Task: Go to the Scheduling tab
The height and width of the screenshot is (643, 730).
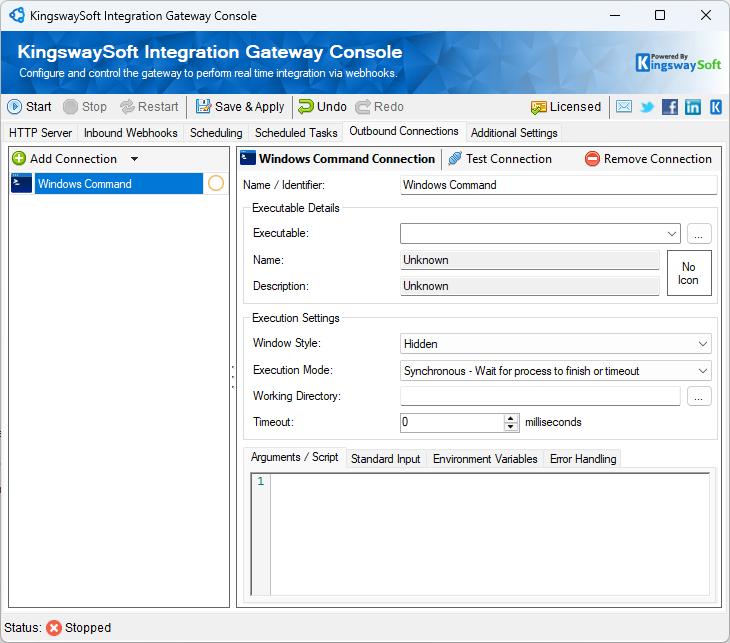Action: pos(216,133)
